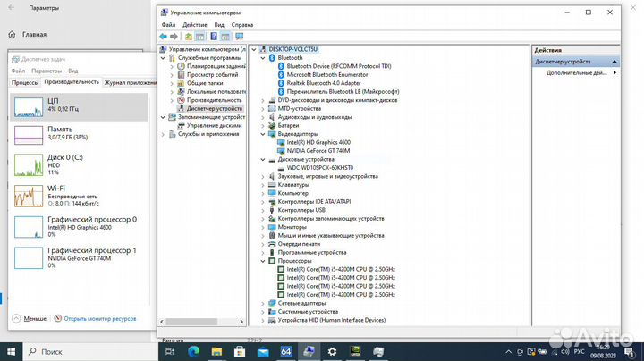Collapse Служебные программы in console tree
Image resolution: width=644 pixels, height=361 pixels.
point(163,58)
